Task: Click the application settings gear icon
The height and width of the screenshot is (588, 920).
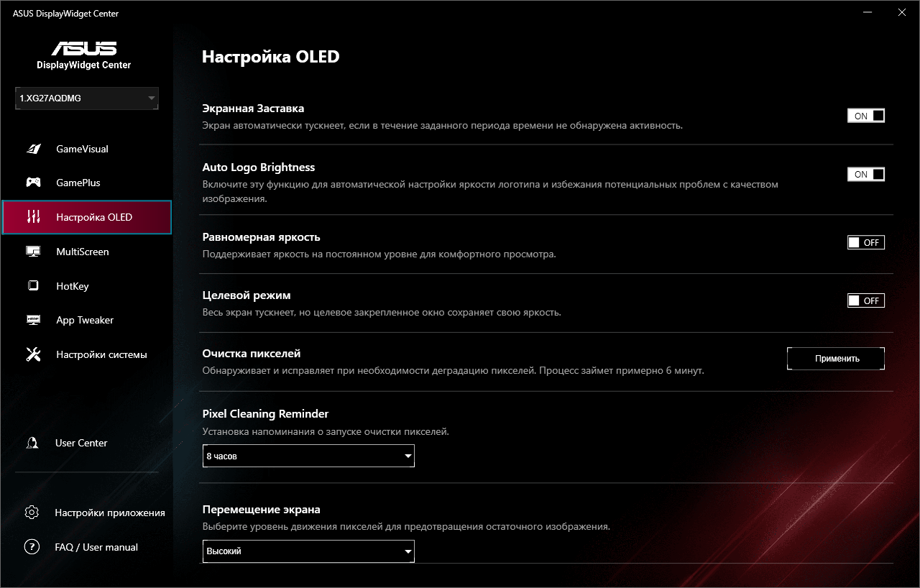Action: click(32, 513)
